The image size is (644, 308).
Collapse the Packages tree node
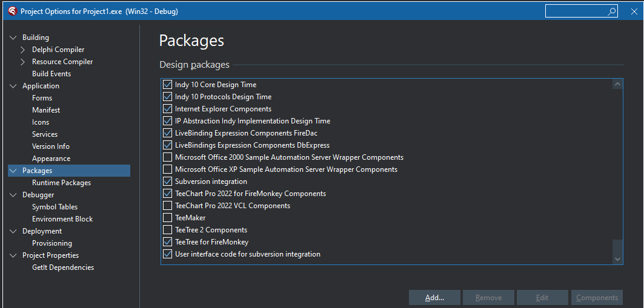(x=13, y=171)
